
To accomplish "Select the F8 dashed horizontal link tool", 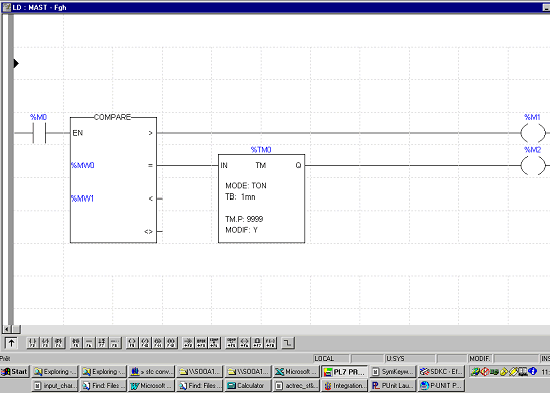I will tap(115, 343).
